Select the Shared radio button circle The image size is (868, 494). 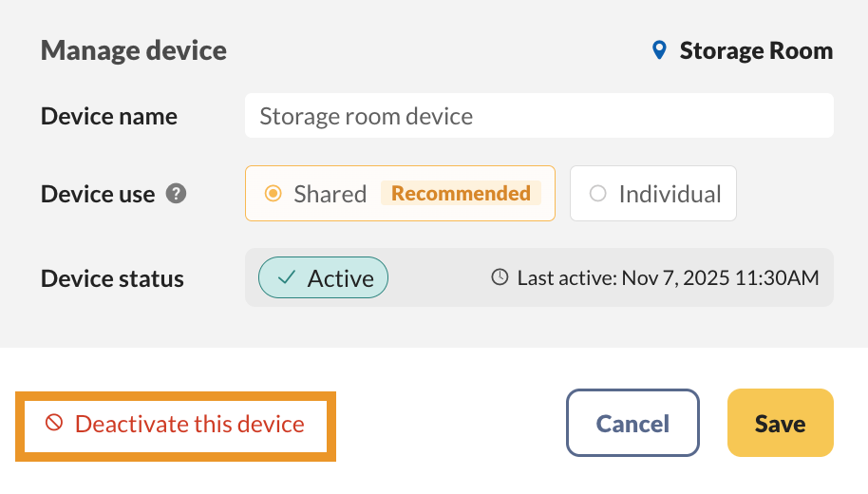coord(274,194)
